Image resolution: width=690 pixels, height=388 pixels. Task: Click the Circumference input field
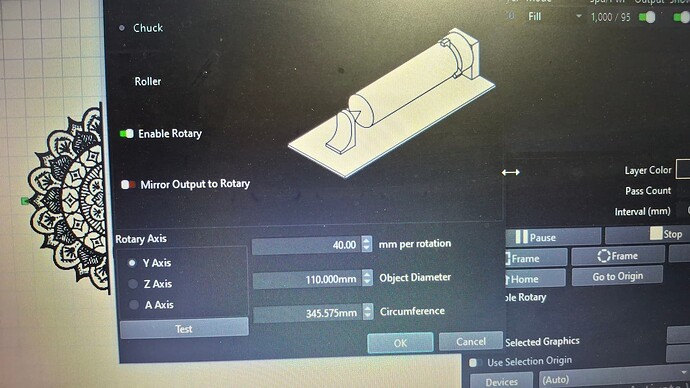308,314
